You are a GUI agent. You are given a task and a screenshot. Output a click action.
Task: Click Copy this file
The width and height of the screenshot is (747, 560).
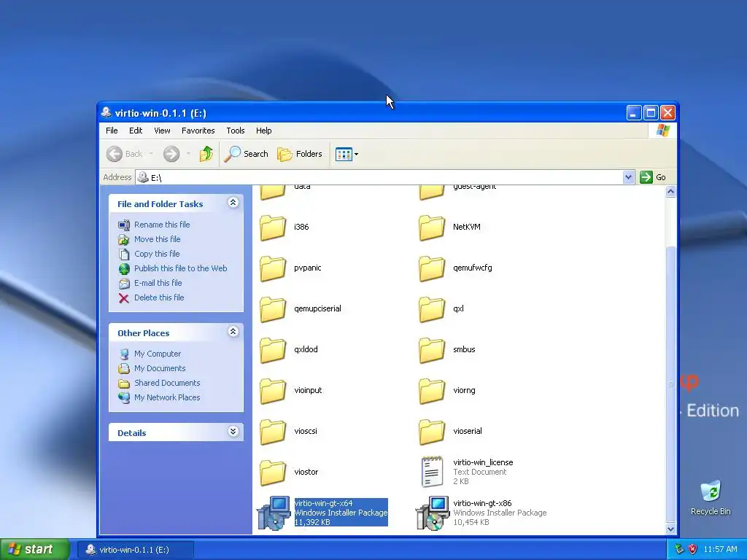(157, 254)
